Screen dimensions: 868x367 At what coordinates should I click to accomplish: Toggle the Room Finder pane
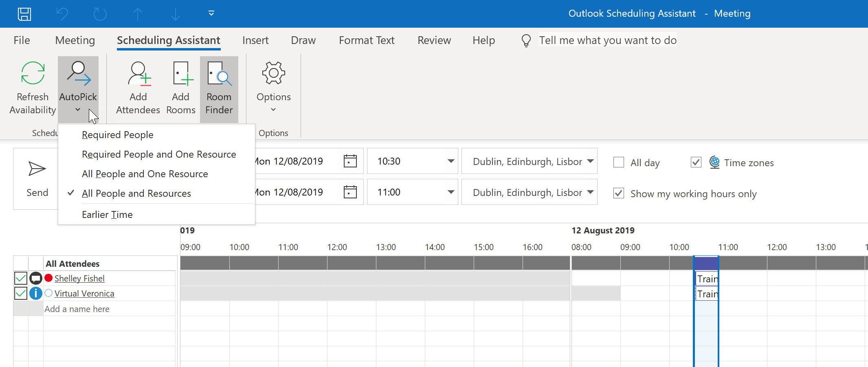[219, 89]
